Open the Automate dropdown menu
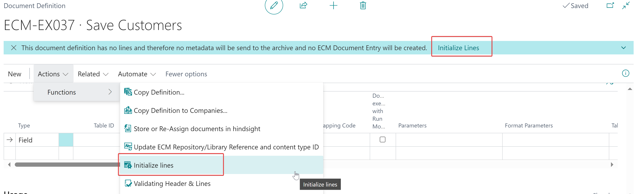The width and height of the screenshot is (644, 194). coord(137,74)
